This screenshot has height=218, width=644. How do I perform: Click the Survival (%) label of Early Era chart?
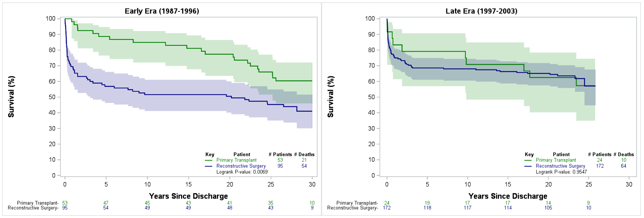(11, 97)
